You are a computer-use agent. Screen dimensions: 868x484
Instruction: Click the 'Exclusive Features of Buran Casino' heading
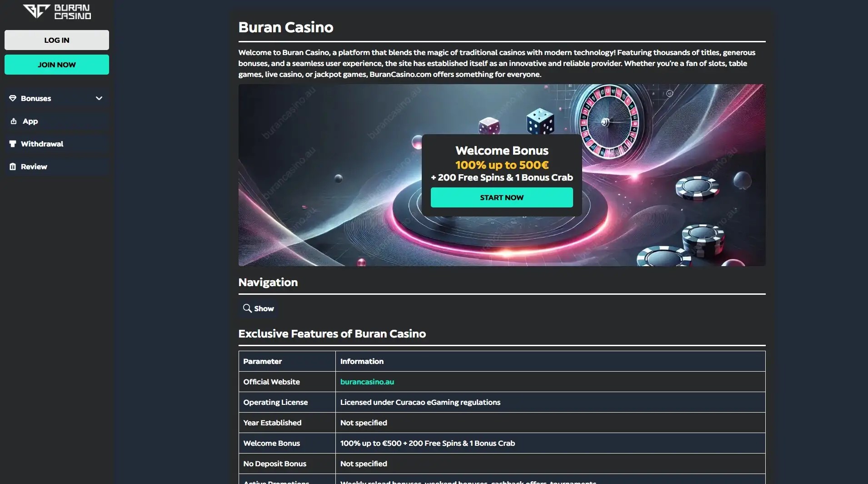[332, 333]
